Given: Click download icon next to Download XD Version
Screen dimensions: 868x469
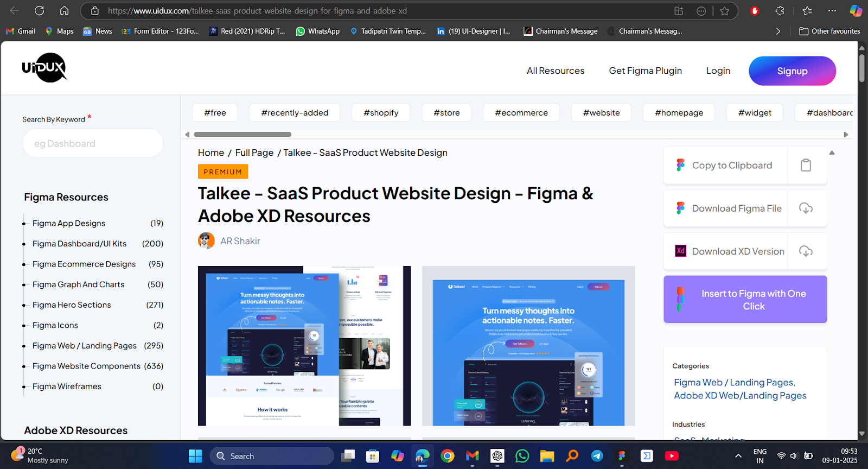Looking at the screenshot, I should click(806, 251).
